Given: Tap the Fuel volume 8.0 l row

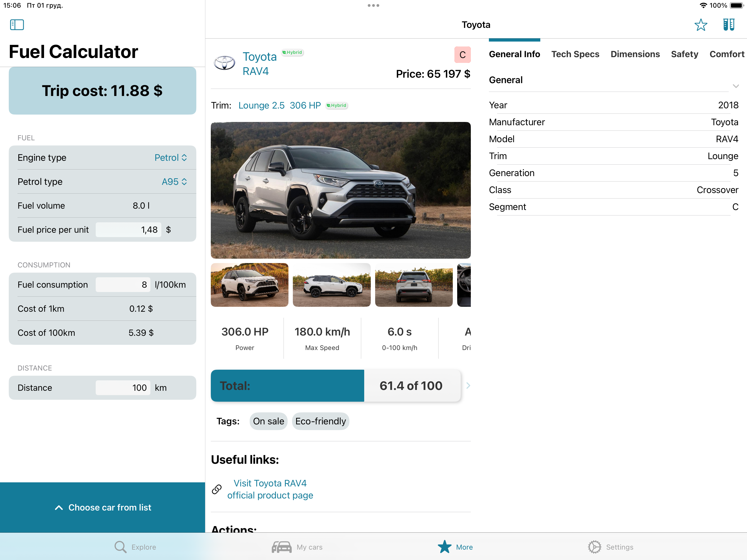Looking at the screenshot, I should (x=102, y=206).
